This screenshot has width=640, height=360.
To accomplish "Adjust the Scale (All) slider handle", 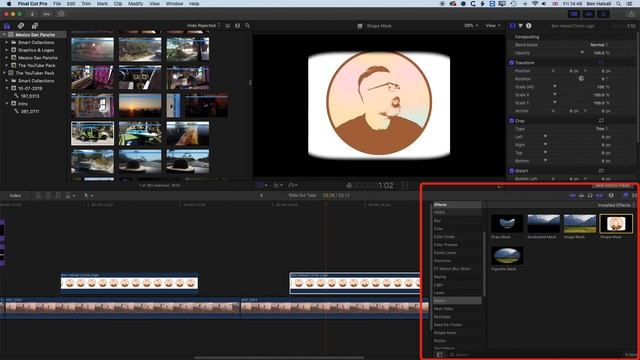I will [554, 87].
